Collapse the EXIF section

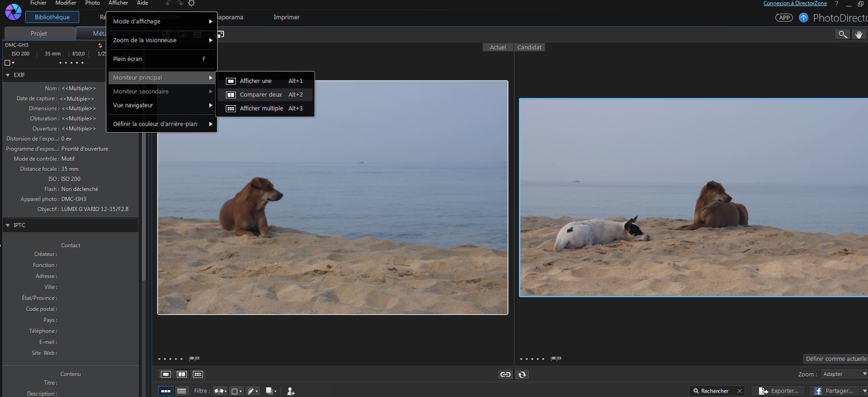pos(8,75)
